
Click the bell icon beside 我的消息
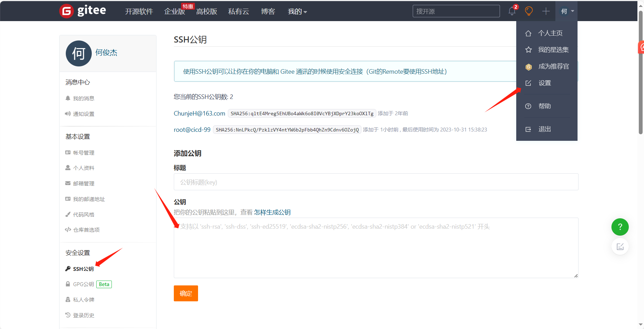pyautogui.click(x=68, y=98)
